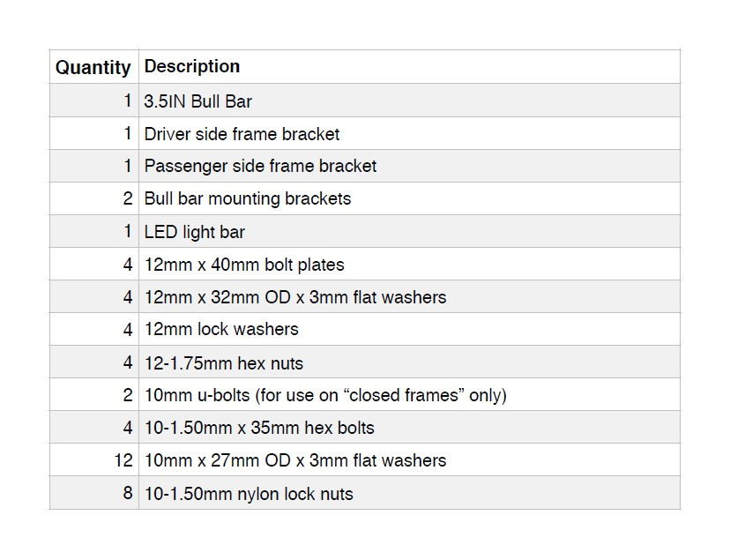Select the quantity cell for 10mm u-bolts
The width and height of the screenshot is (730, 560).
(x=127, y=395)
